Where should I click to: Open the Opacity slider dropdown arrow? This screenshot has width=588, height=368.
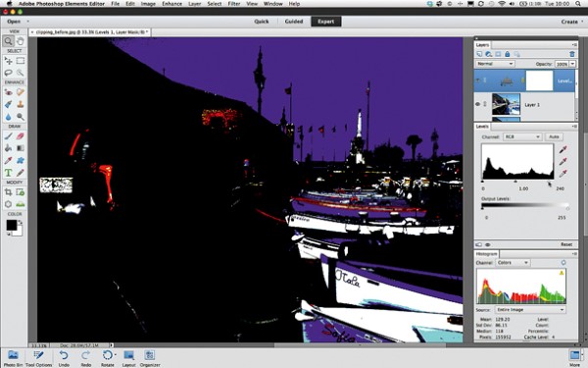[x=572, y=64]
